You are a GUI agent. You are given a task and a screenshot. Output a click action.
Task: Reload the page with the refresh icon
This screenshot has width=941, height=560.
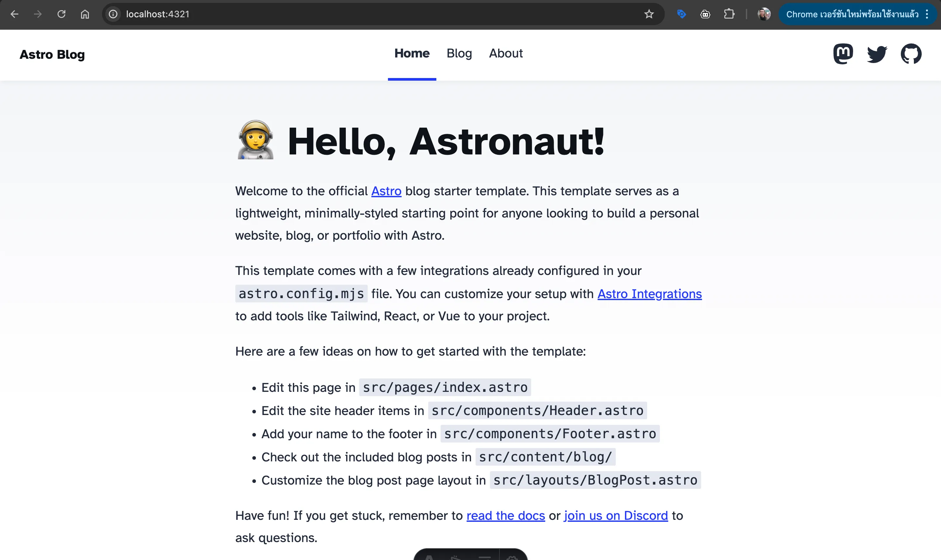point(61,14)
